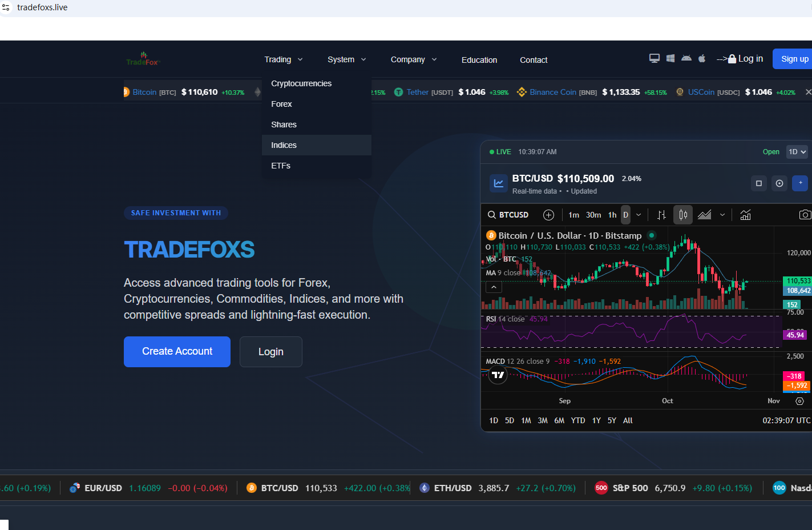Click the Windows platform icon
This screenshot has width=812, height=530.
click(x=670, y=58)
